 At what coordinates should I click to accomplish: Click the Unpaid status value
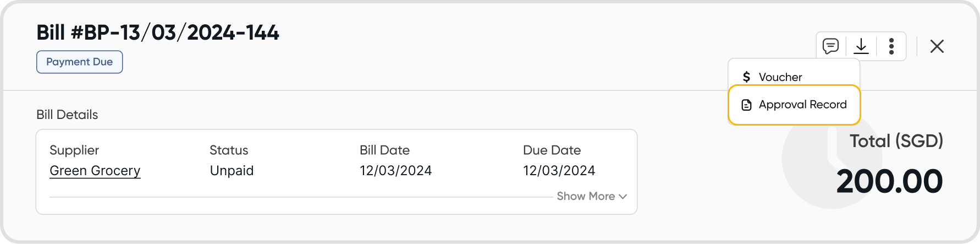pyautogui.click(x=232, y=171)
